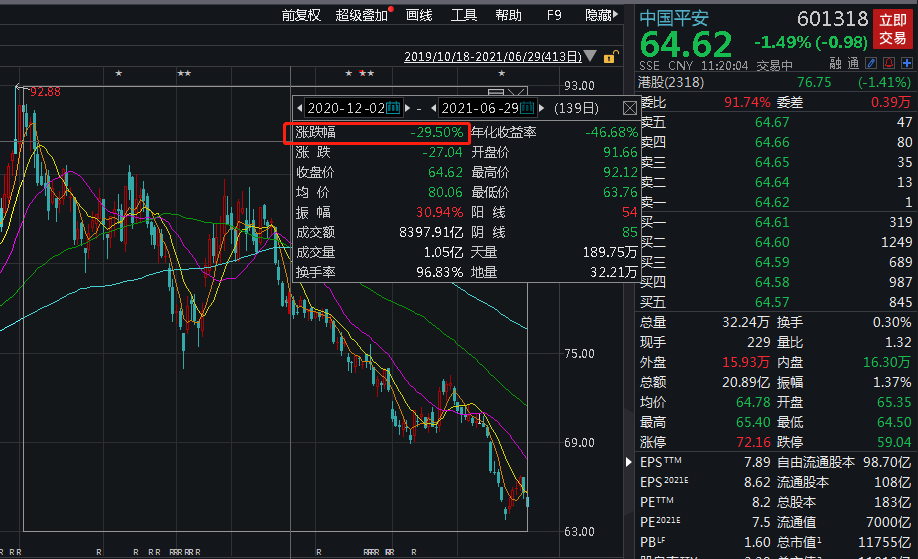Screen dimensions: 918x559
Task: Collapse side panel with 隐藏 button
Action: [601, 15]
